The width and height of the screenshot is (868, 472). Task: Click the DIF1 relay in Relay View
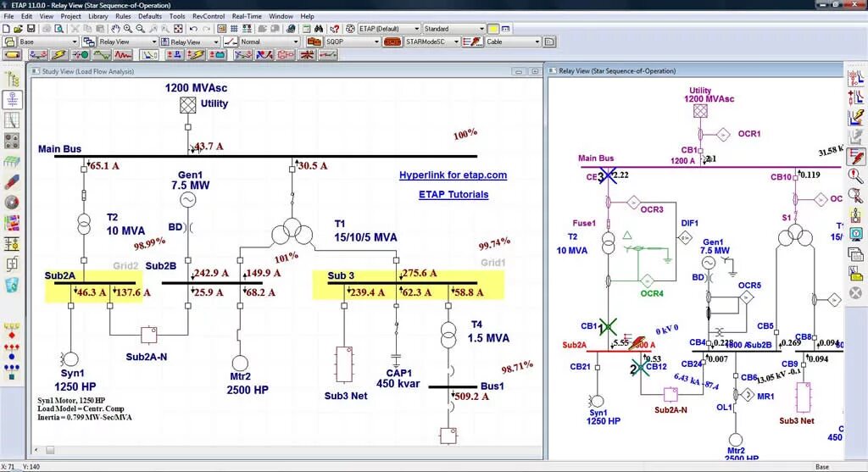tap(685, 238)
